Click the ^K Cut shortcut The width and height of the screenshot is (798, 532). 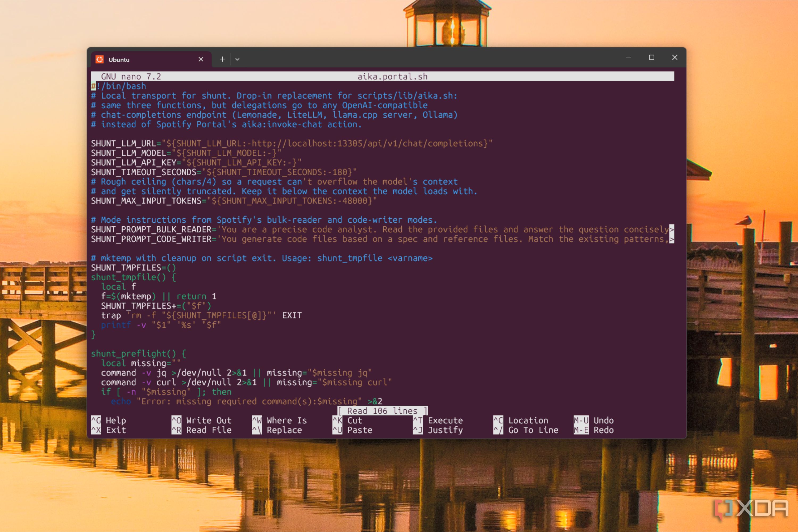tap(347, 420)
